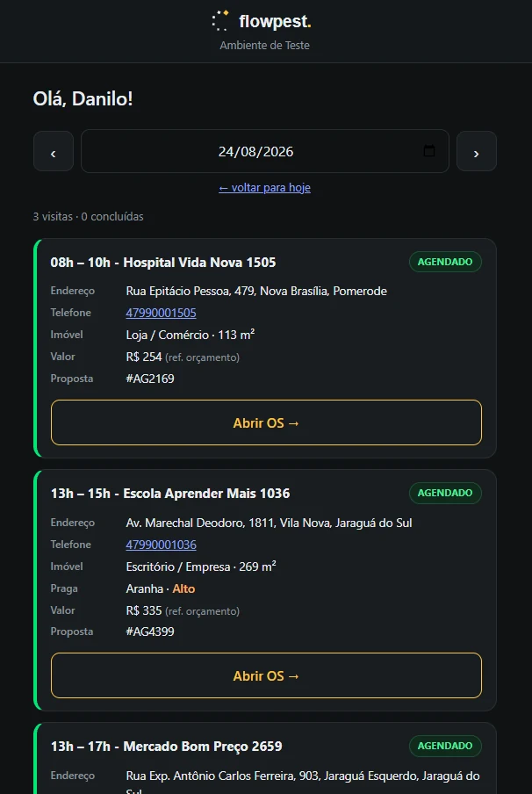Viewport: 532px width, 794px height.
Task: Go to previous day arrow
Action: click(54, 151)
